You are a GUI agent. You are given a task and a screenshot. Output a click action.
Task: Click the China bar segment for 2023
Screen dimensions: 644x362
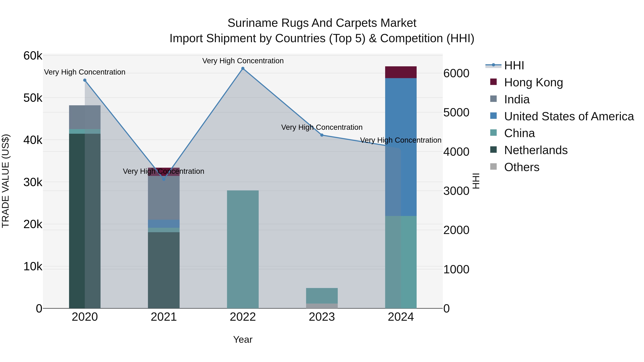click(322, 296)
